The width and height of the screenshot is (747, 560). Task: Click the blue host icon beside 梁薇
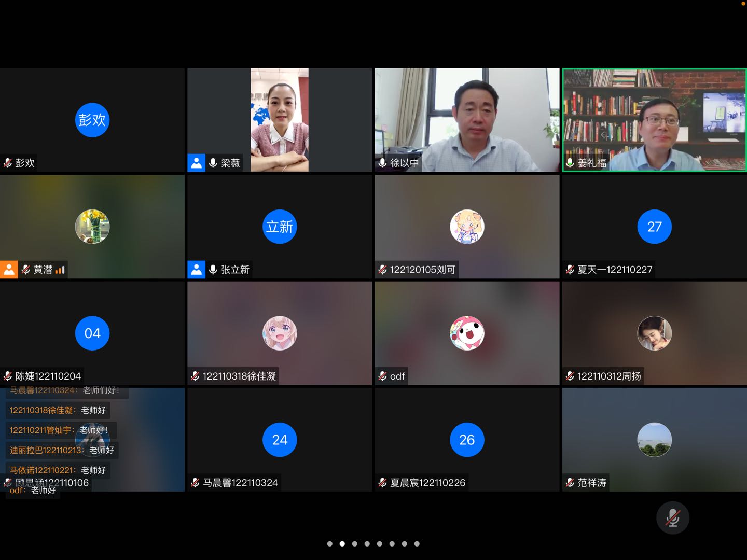[x=196, y=163]
